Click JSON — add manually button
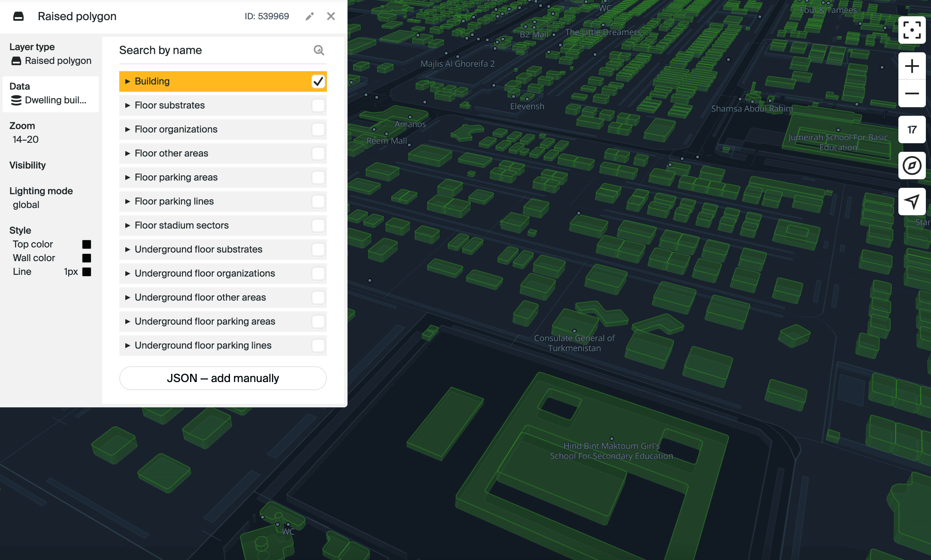This screenshot has width=931, height=560. (x=223, y=378)
